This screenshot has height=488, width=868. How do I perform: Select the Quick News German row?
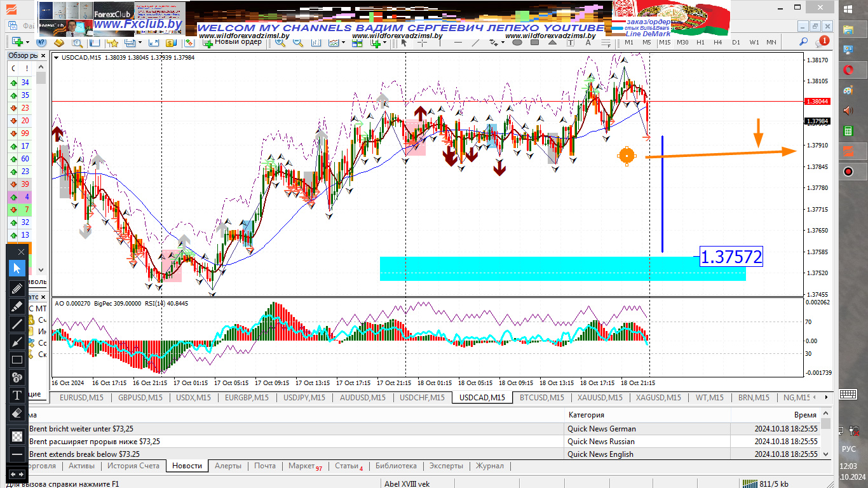[602, 429]
